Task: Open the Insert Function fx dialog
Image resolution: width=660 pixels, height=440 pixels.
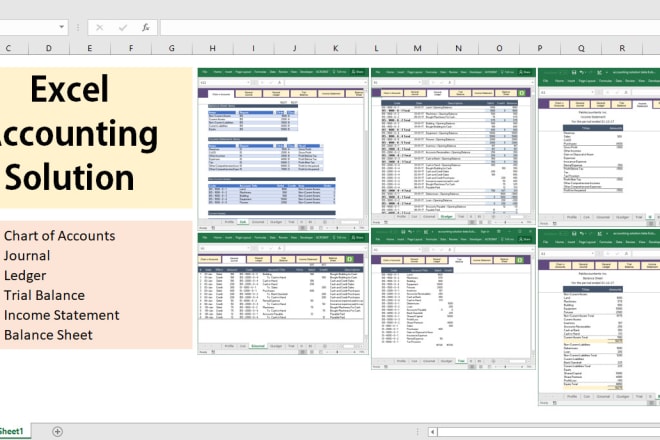Action: pyautogui.click(x=146, y=28)
